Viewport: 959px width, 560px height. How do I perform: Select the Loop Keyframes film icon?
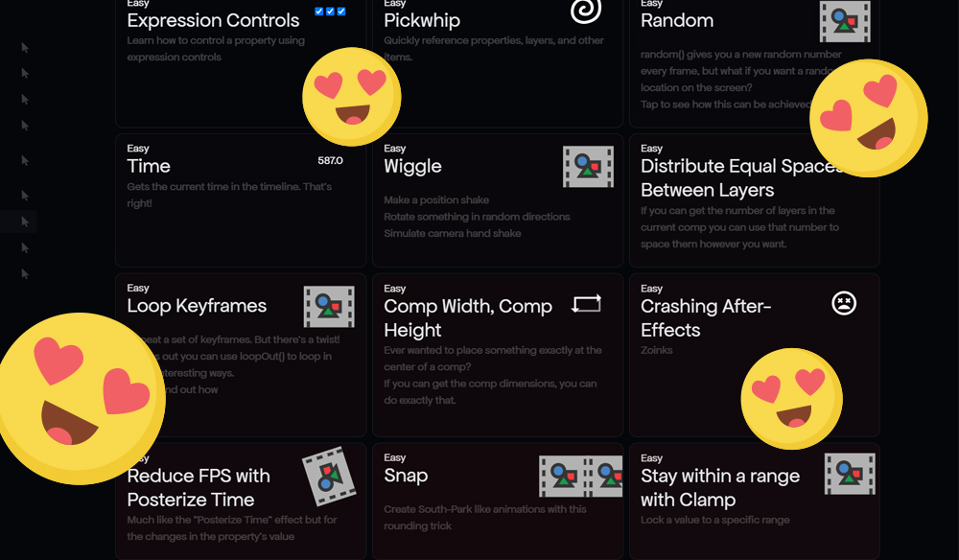(x=329, y=306)
